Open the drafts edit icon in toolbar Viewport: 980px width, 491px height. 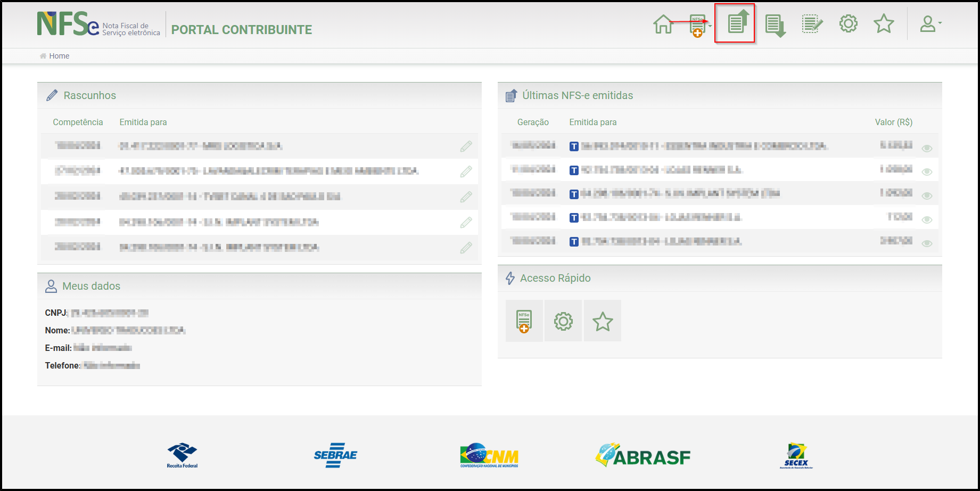(x=812, y=24)
